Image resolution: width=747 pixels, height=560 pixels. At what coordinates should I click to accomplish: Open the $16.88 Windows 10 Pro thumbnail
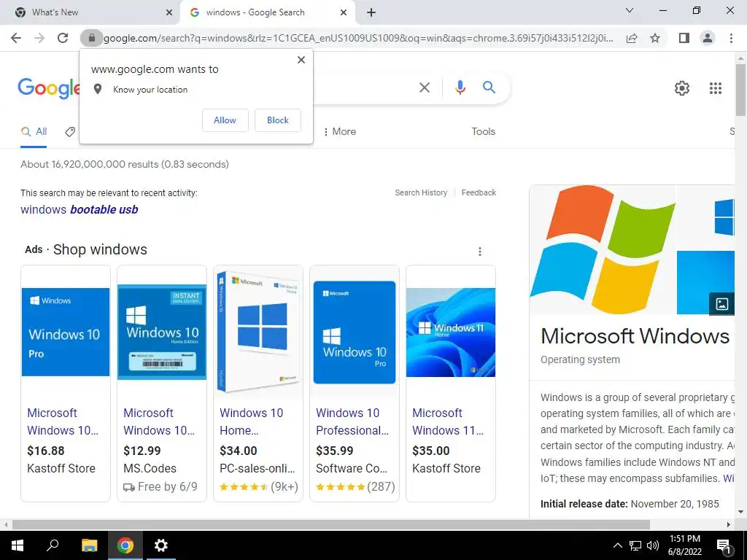[66, 332]
